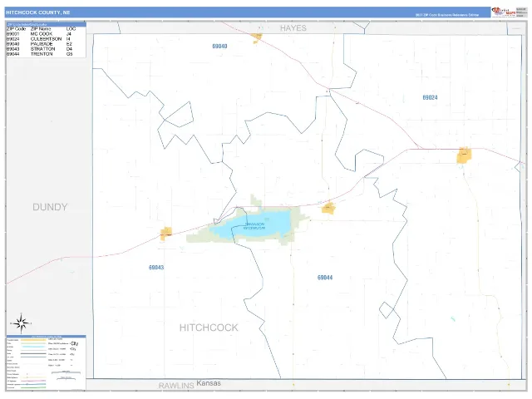
Task: Click the LOC column header in the index
Action: tap(71, 29)
